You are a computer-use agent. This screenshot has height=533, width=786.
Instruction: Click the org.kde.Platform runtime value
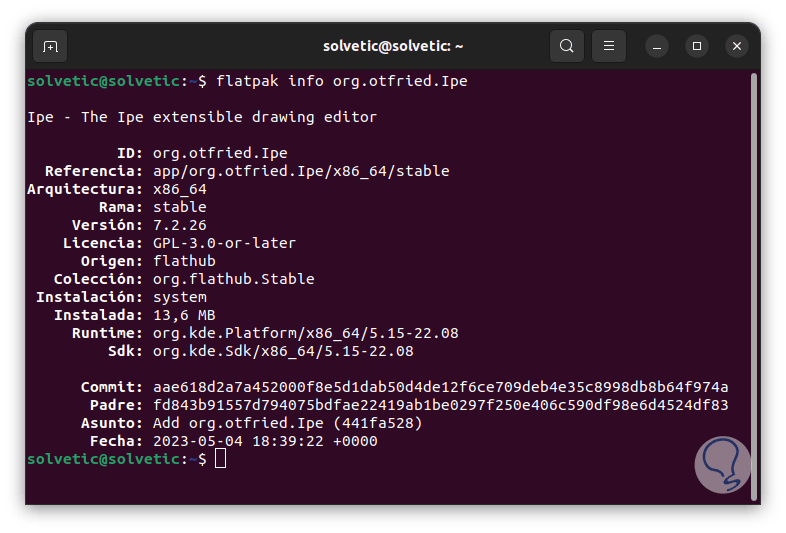(305, 333)
